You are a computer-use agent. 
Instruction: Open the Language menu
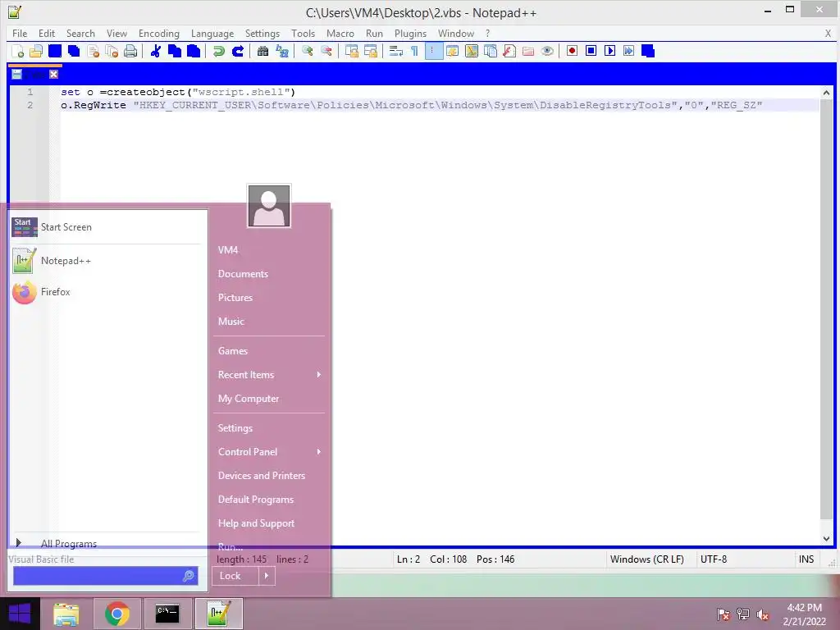coord(212,33)
